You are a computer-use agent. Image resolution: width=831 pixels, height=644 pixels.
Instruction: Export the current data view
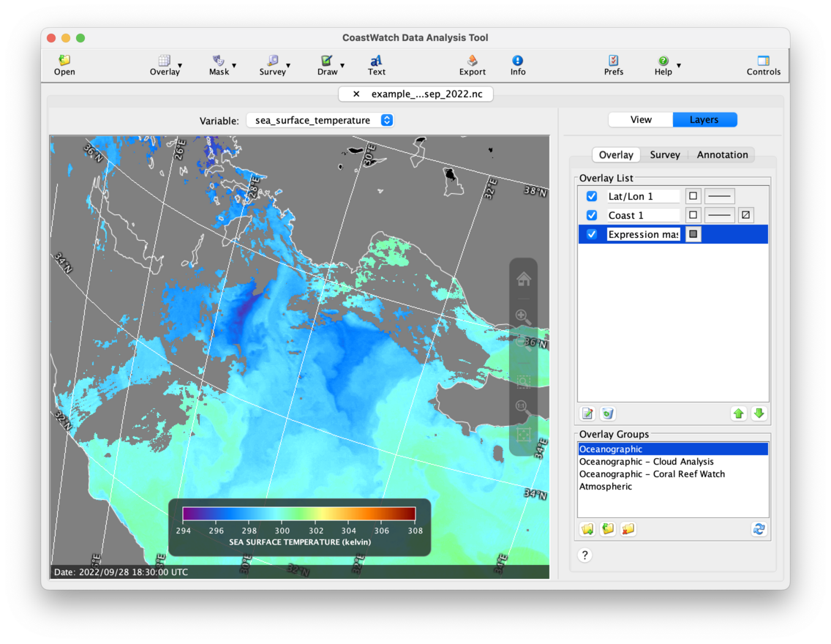[x=472, y=64]
